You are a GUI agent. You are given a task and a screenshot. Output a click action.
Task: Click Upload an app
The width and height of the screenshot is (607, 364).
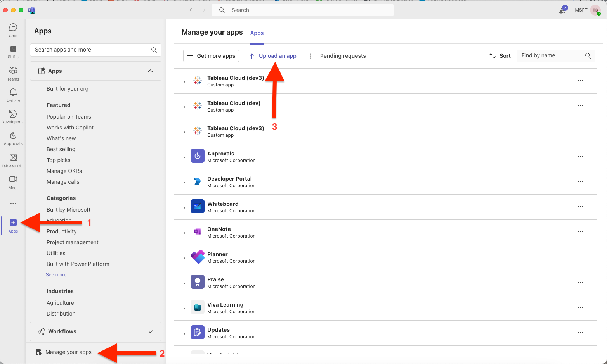pos(273,56)
